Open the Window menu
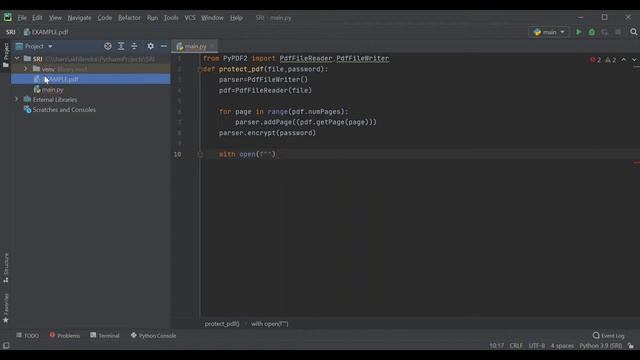 212,18
